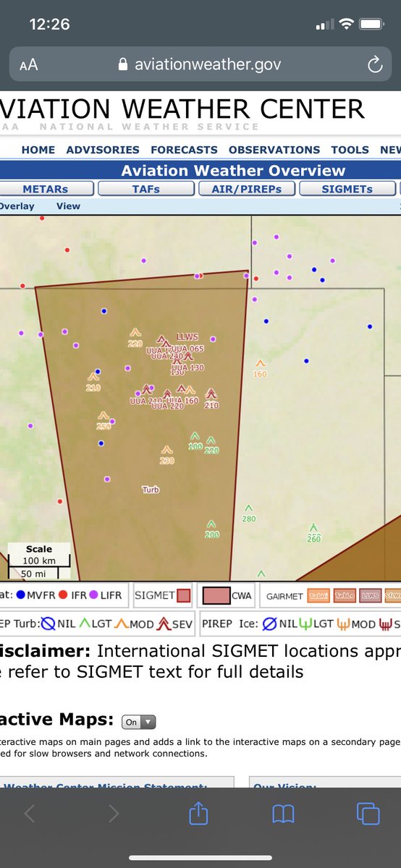Viewport: 401px width, 868px height.
Task: Open Safari bookmarks icon
Action: click(283, 814)
